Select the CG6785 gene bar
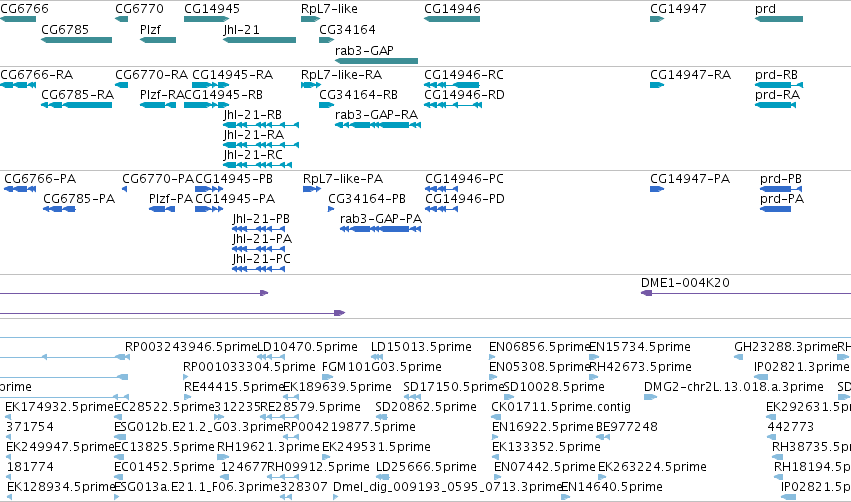 77,40
